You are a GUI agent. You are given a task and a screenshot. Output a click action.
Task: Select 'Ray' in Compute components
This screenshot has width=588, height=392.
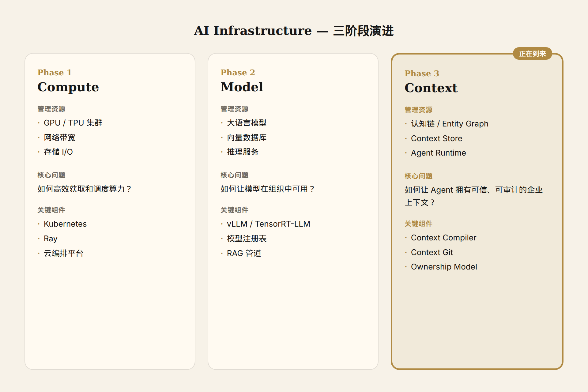point(51,239)
